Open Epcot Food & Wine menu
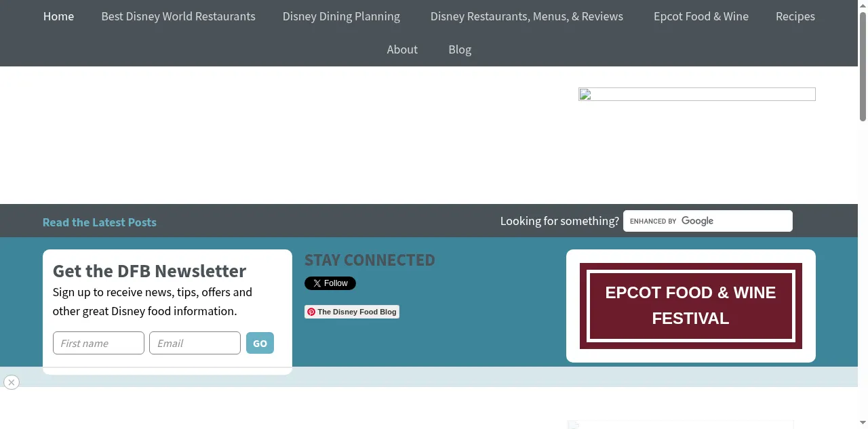The height and width of the screenshot is (429, 868). 701,16
